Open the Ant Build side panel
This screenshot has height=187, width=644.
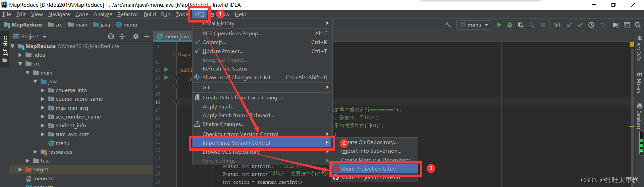639,48
